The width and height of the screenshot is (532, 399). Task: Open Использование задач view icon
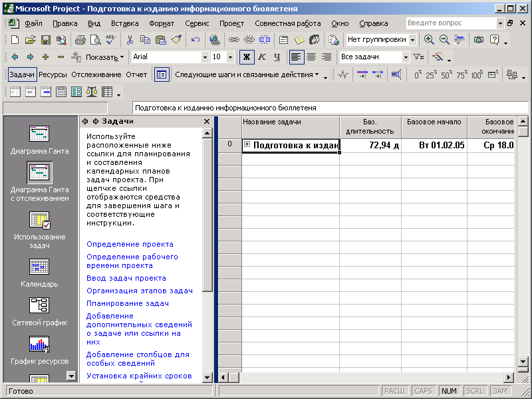(x=39, y=230)
